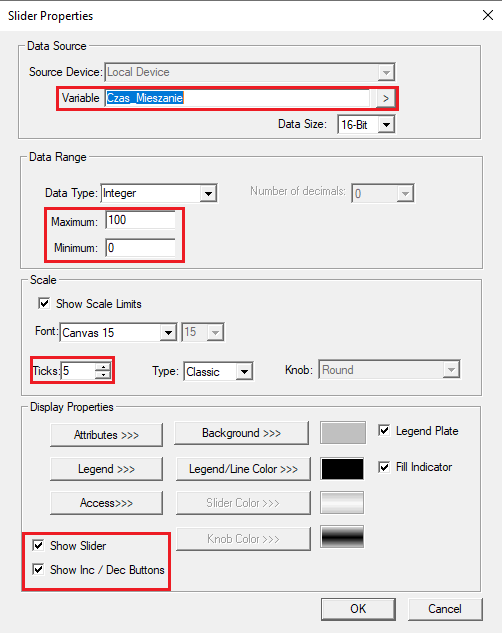Close the Slider Properties dialog
The width and height of the screenshot is (502, 633).
pyautogui.click(x=488, y=15)
